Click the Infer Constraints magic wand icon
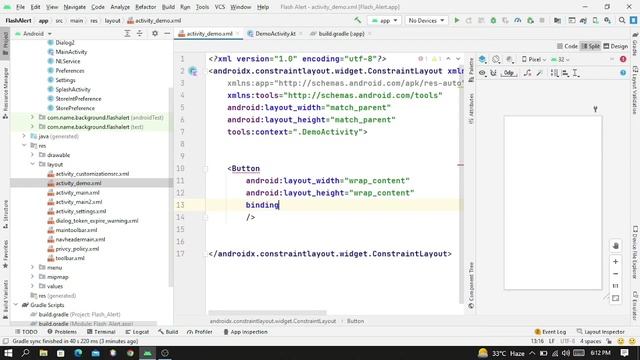 tap(540, 73)
